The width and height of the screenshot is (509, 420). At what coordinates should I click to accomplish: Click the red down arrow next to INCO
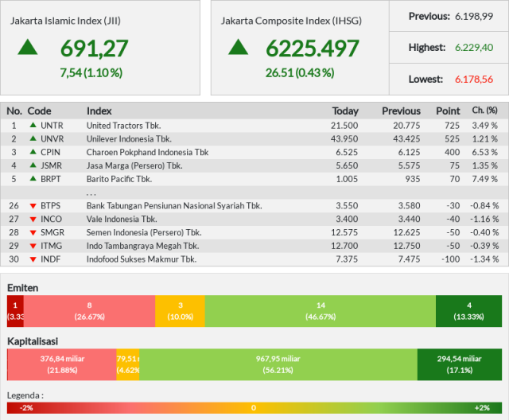[33, 220]
